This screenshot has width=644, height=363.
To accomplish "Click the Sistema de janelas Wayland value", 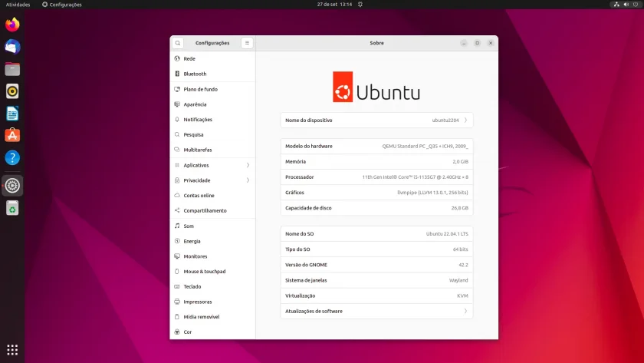I will [458, 280].
